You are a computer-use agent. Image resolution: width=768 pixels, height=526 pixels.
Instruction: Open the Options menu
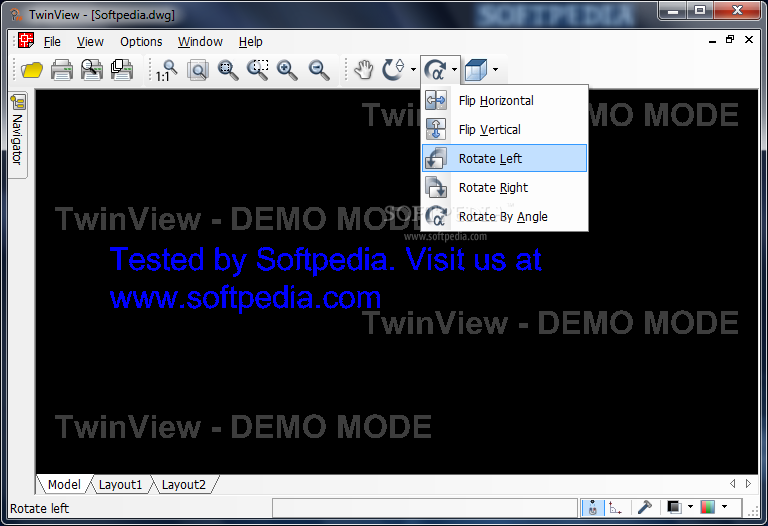141,42
